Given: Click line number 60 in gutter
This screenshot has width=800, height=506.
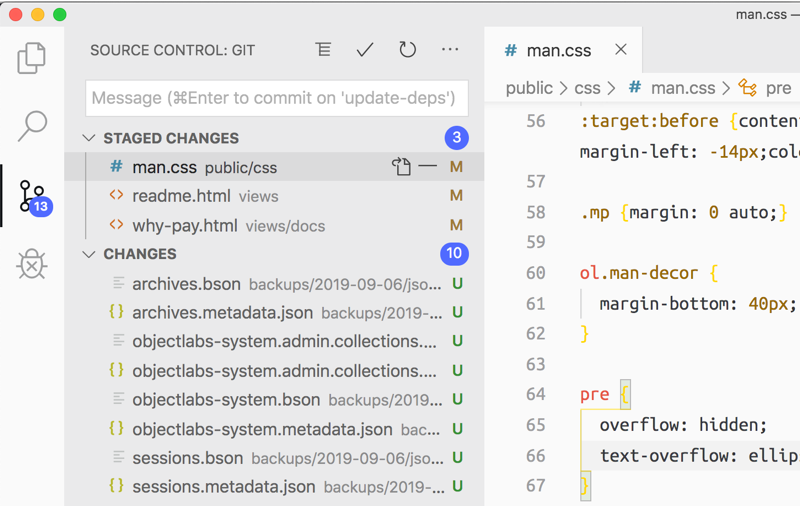Looking at the screenshot, I should tap(536, 273).
